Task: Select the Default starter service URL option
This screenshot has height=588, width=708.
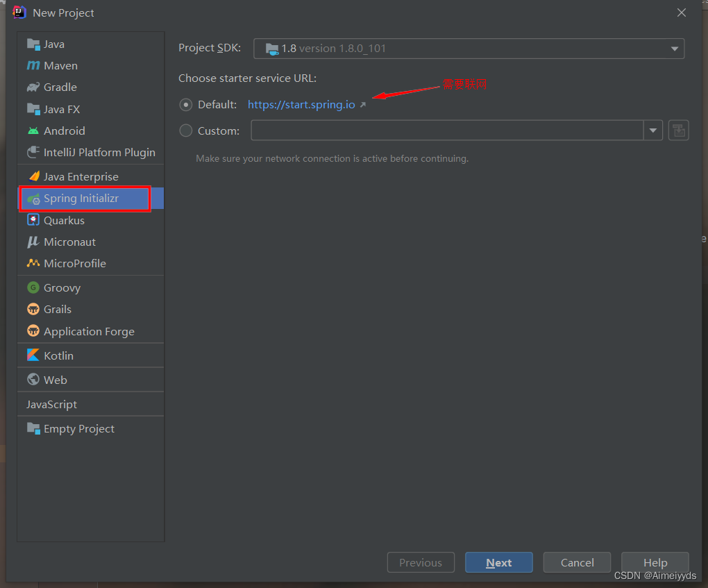Action: [185, 105]
